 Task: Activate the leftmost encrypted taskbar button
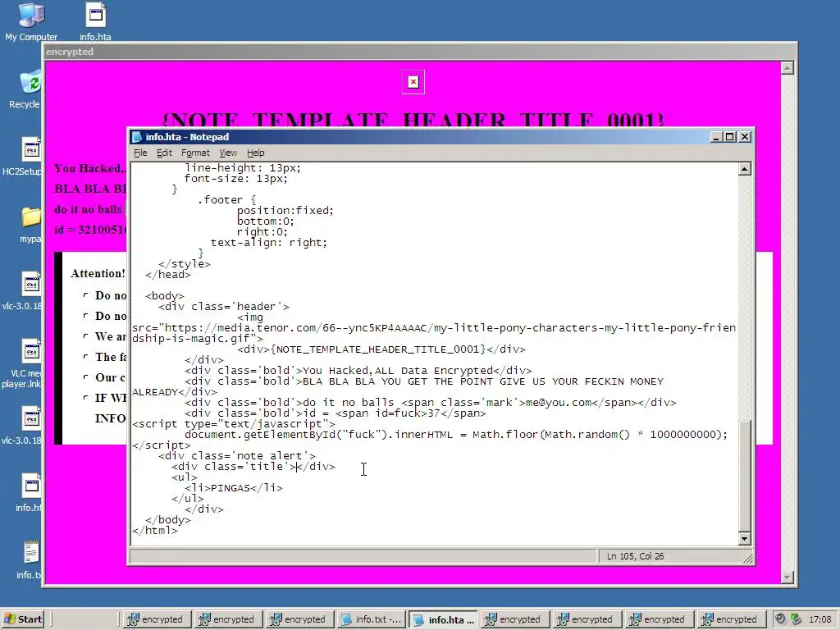click(155, 619)
